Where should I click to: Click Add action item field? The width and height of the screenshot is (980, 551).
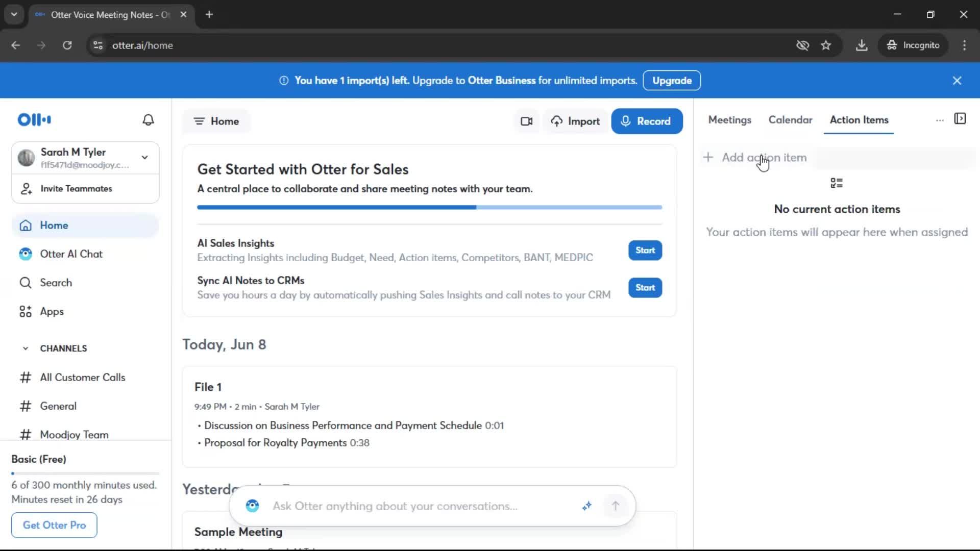click(x=837, y=158)
